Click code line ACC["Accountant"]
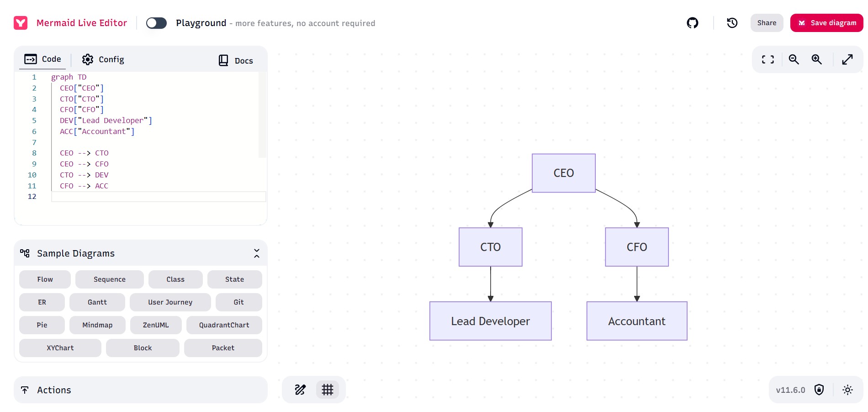The image size is (868, 412). [x=97, y=132]
